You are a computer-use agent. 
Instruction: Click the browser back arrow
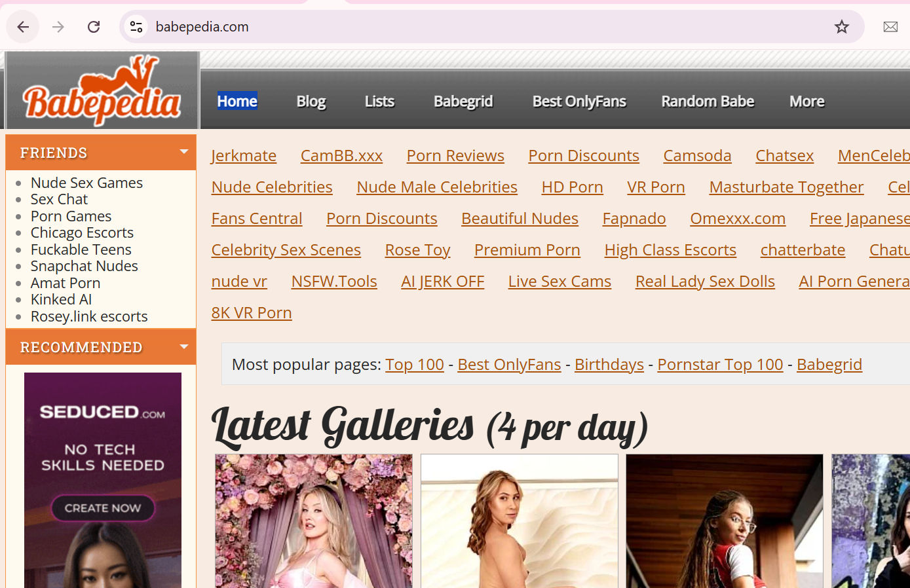coord(23,27)
